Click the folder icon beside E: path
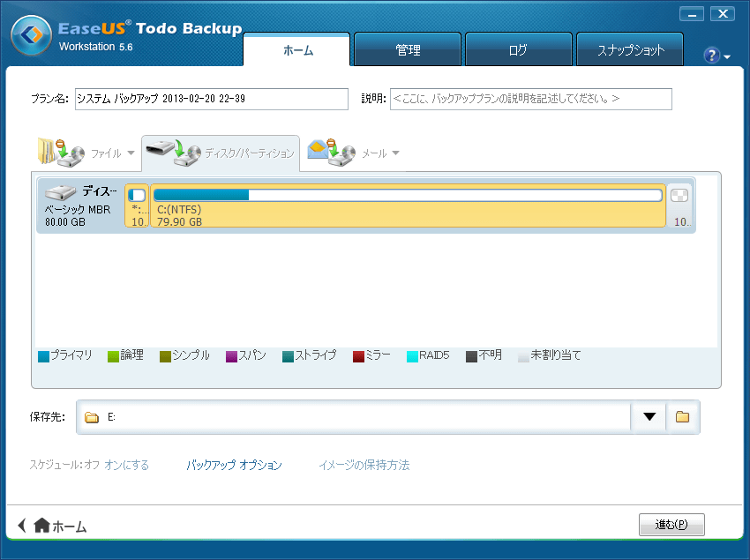The image size is (750, 560). pyautogui.click(x=92, y=417)
